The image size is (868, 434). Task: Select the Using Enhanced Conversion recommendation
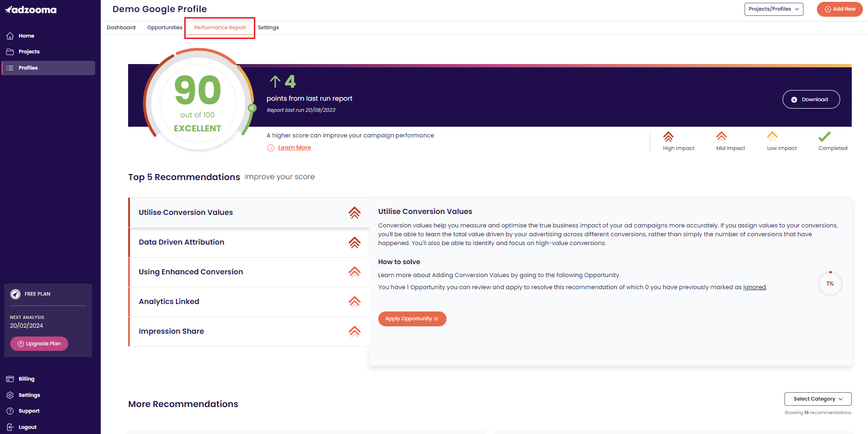[249, 272]
